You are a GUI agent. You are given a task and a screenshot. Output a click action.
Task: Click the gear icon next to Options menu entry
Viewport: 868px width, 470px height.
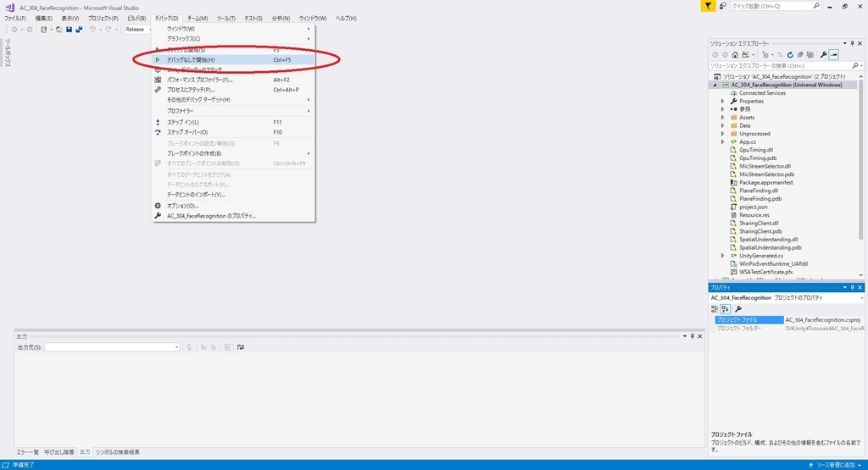158,206
